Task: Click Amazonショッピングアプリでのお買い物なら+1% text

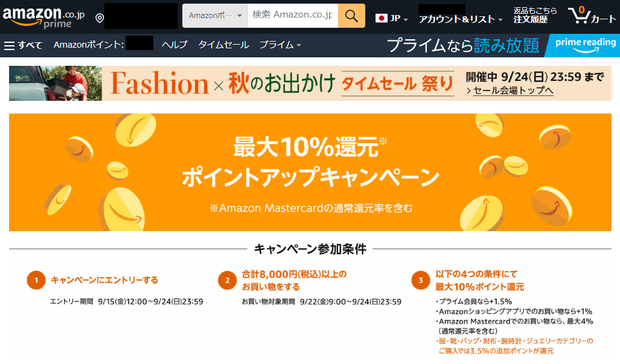Action: (x=514, y=311)
